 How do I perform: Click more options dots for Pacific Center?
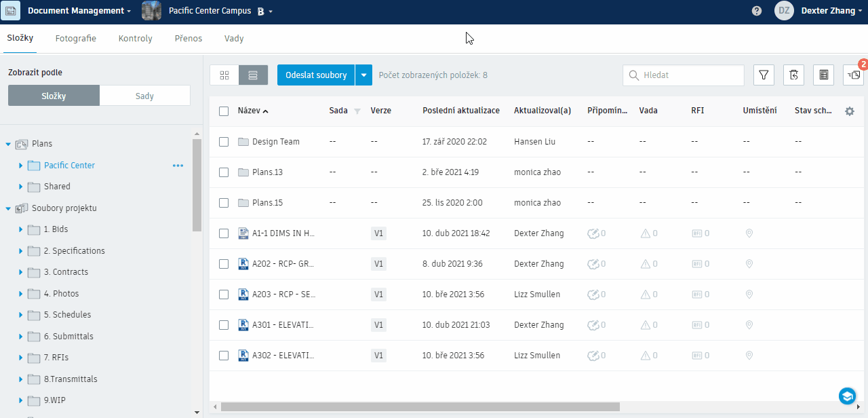(x=178, y=166)
